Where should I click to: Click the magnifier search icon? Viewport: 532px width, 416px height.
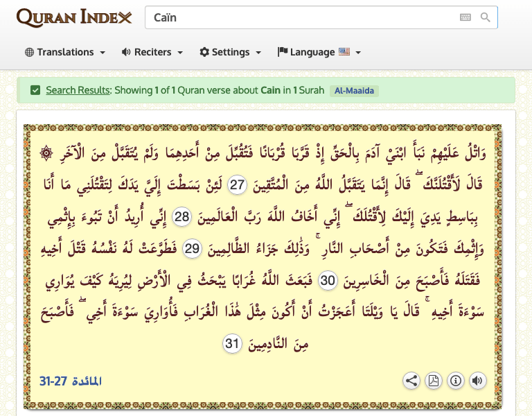pyautogui.click(x=485, y=17)
